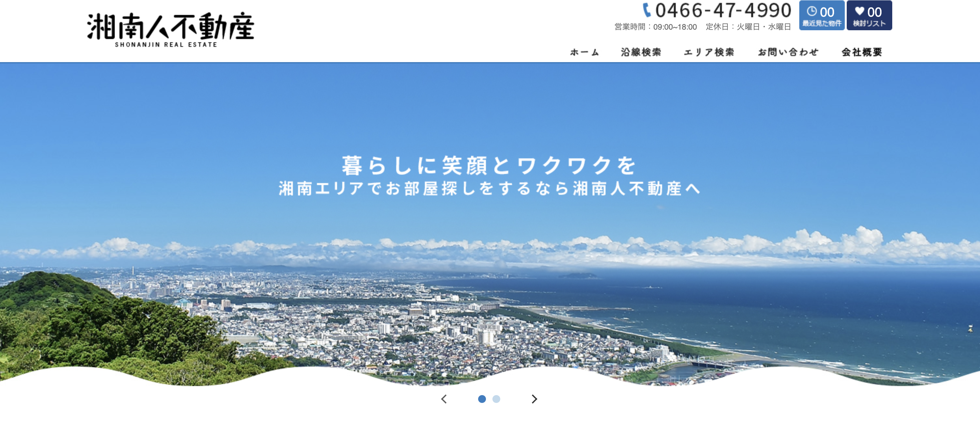This screenshot has height=426, width=980.
Task: Click hero headline 暮らしに笑顔とワクワクを
Action: 489,166
